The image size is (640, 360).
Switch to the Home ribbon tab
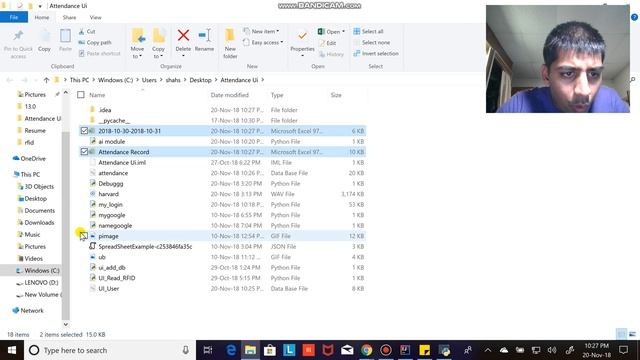pyautogui.click(x=42, y=18)
